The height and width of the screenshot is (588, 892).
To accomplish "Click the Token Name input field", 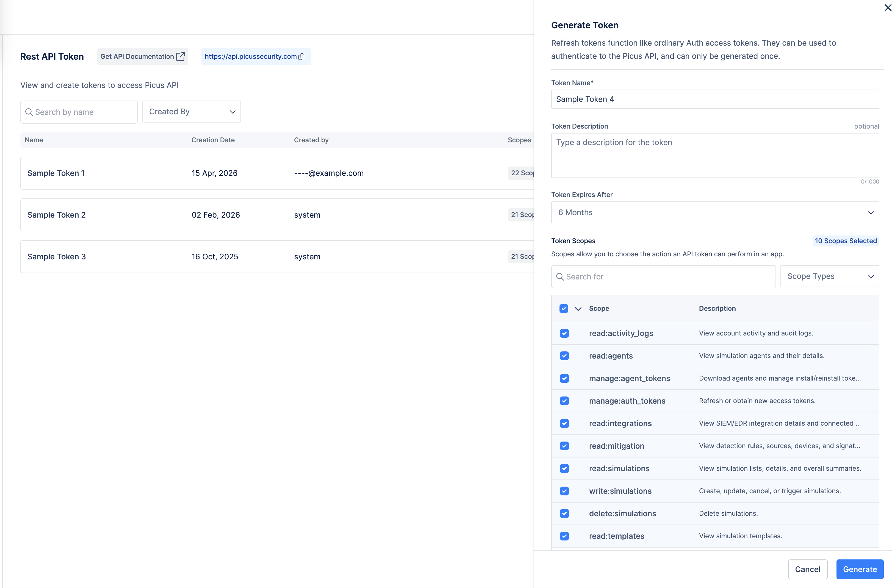I will (x=715, y=99).
